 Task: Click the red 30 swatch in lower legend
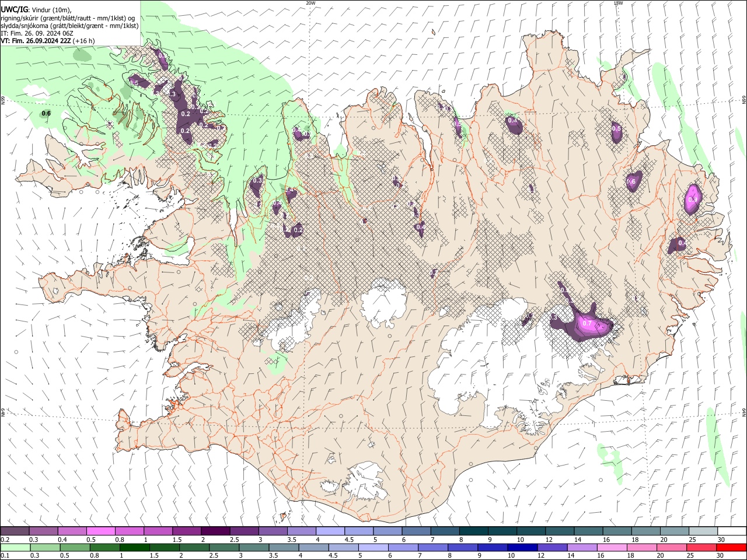[731, 548]
